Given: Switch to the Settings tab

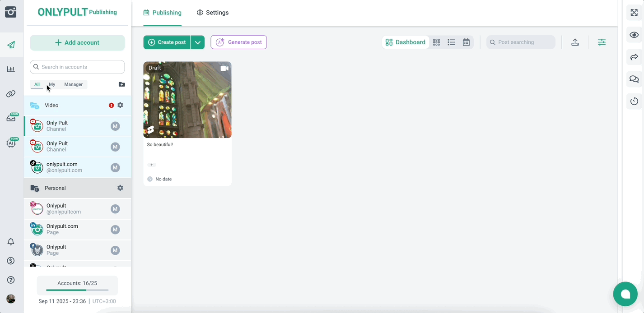Looking at the screenshot, I should (x=213, y=13).
